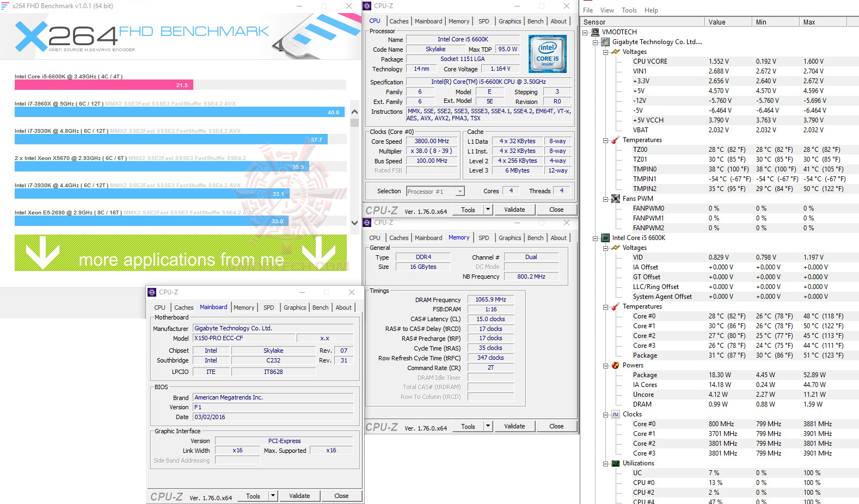This screenshot has width=859, height=504.
Task: Click the Intel Core i5 inside logo
Action: click(x=547, y=54)
